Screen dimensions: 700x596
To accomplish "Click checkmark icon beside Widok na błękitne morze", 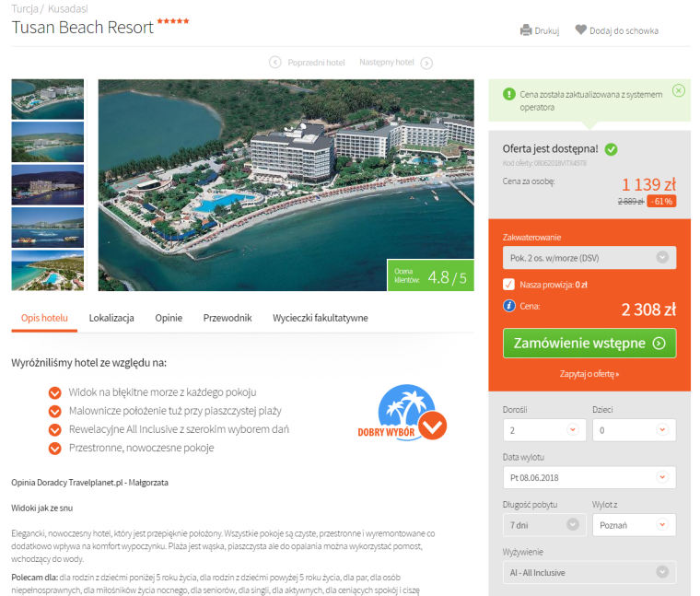I will click(x=55, y=392).
